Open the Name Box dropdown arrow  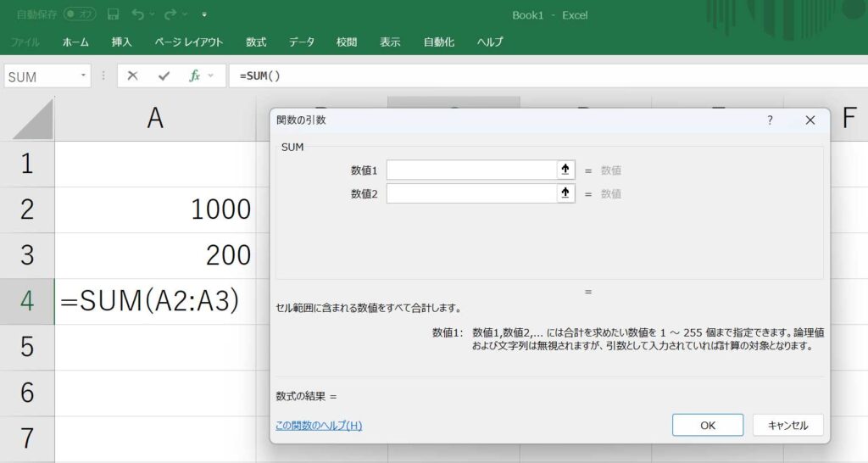[83, 75]
